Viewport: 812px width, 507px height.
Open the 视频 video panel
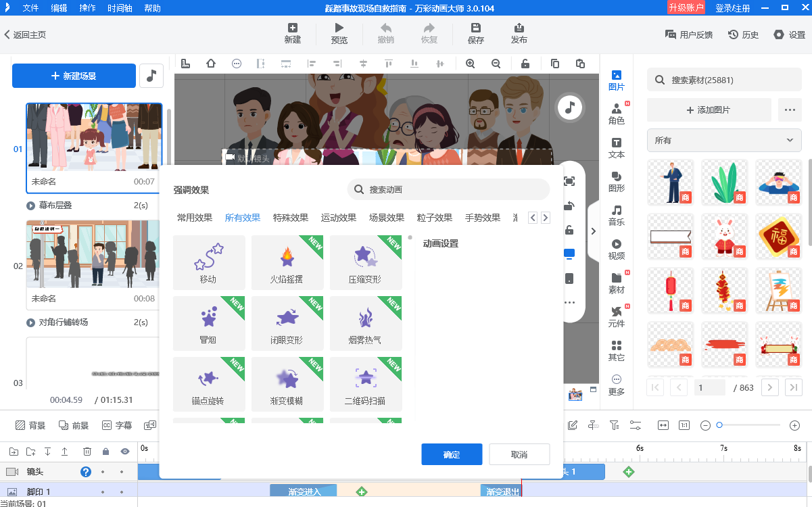pos(616,249)
